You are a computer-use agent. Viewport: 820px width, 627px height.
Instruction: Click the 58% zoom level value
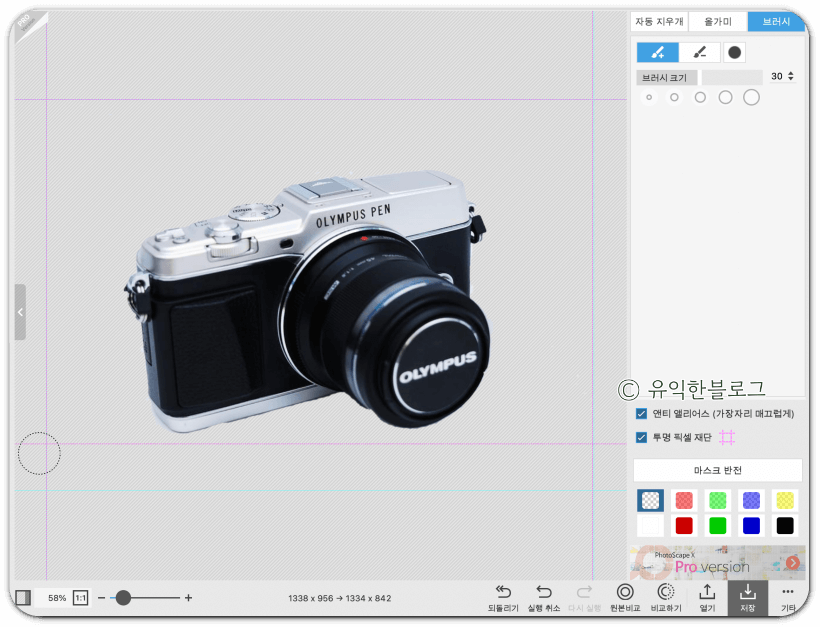click(57, 598)
